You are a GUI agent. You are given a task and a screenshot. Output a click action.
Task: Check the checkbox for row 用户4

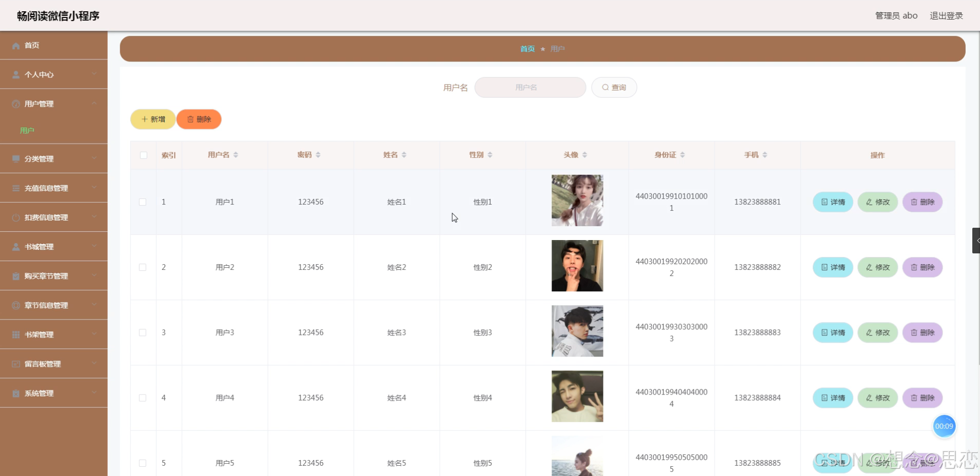pos(143,398)
